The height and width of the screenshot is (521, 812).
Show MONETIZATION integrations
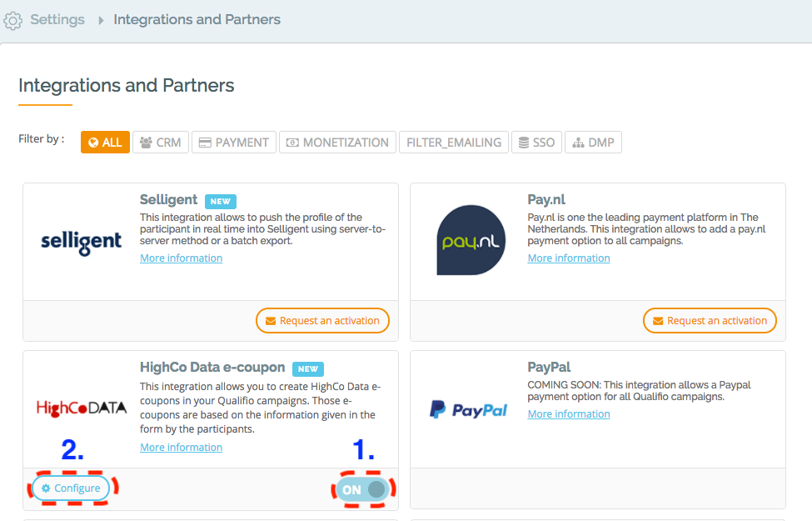coord(337,143)
